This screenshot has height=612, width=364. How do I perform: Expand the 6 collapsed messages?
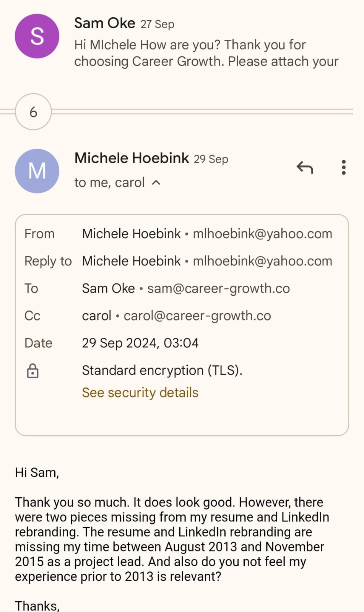(x=33, y=112)
